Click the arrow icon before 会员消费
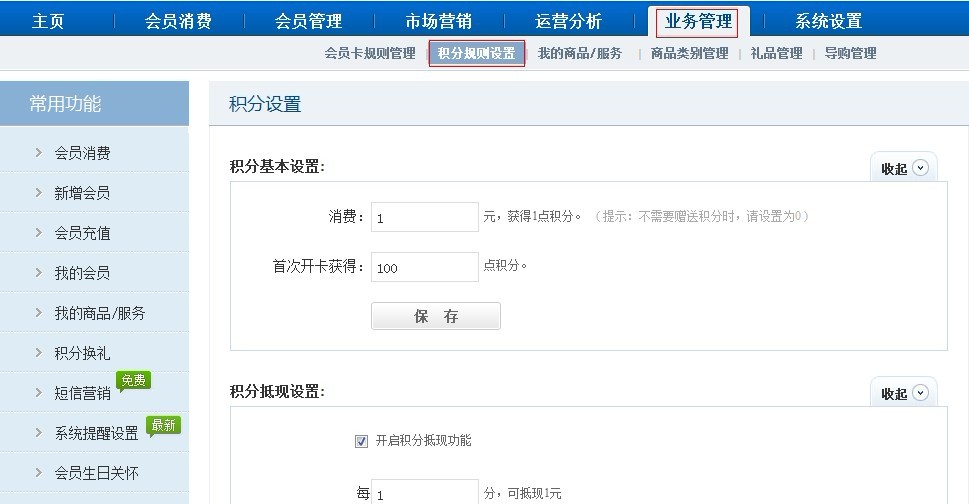The image size is (969, 504). (38, 153)
